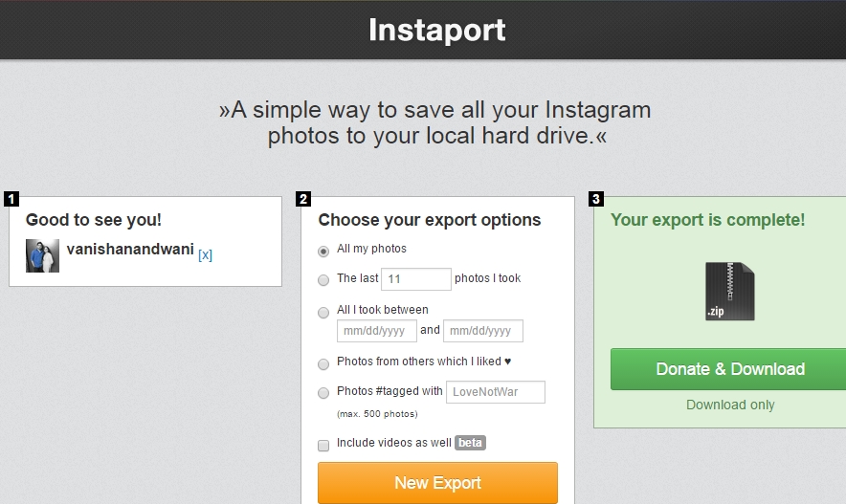Click the number of last photos field

(x=415, y=279)
